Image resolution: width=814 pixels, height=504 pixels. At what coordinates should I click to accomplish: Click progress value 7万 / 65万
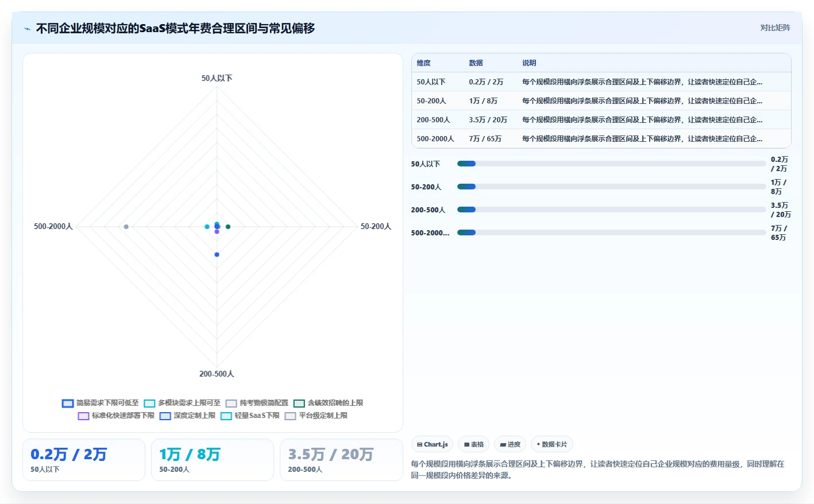(x=779, y=232)
